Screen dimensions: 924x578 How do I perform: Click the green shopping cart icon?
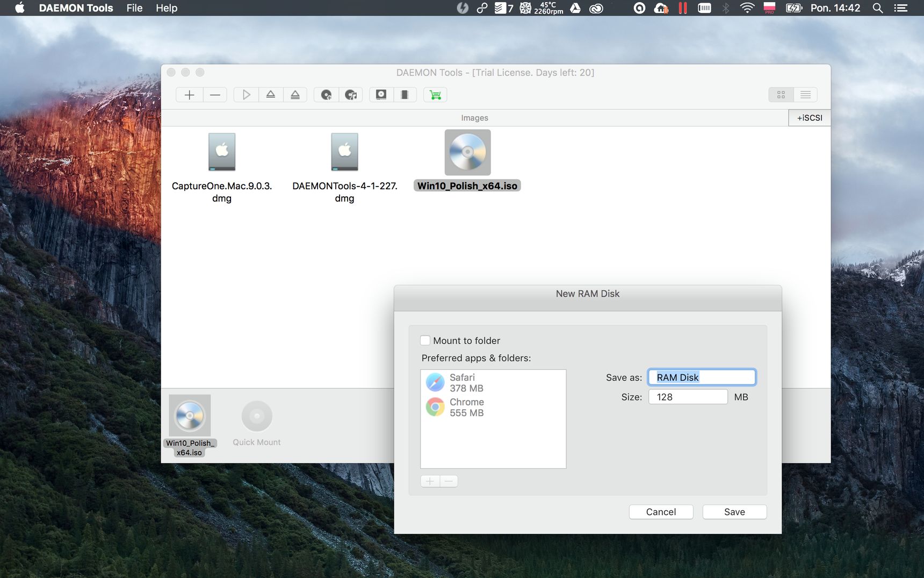(x=436, y=95)
